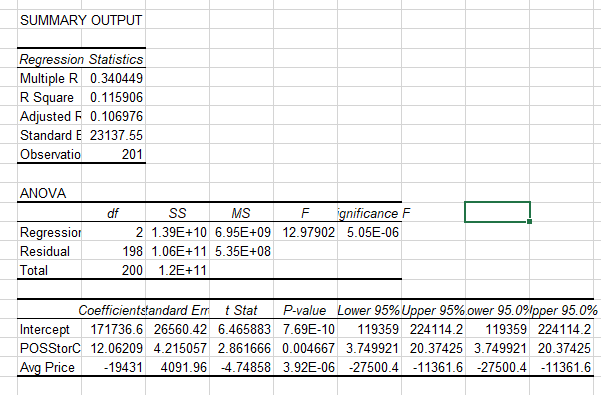
Task: Select the Residual SS value 1.06E+11
Action: [x=179, y=251]
